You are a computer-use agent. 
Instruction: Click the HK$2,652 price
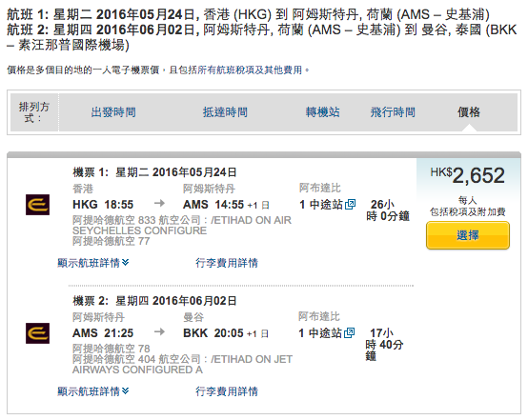tap(468, 175)
